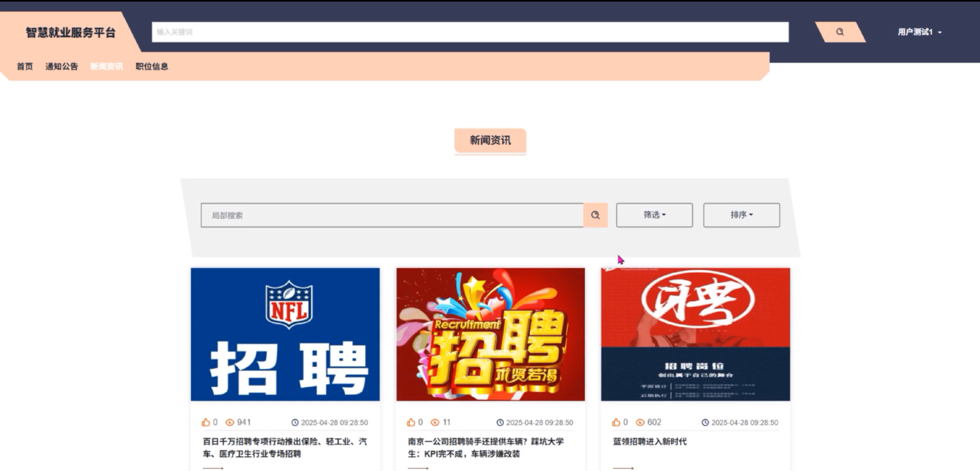Click thumbs-up icon on 蓝领招聘 article
The width and height of the screenshot is (980, 471).
tap(616, 422)
